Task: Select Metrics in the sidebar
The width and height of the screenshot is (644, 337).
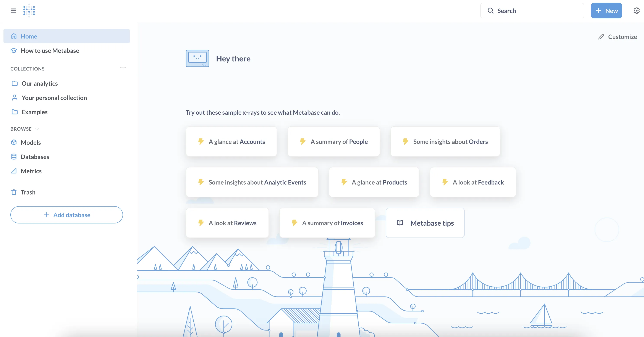Action: [31, 171]
